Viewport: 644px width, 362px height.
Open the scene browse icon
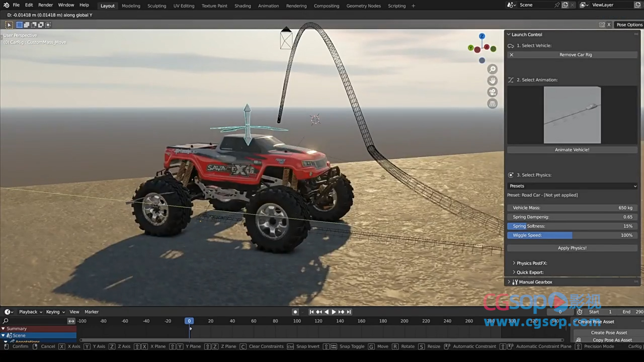[x=511, y=5]
